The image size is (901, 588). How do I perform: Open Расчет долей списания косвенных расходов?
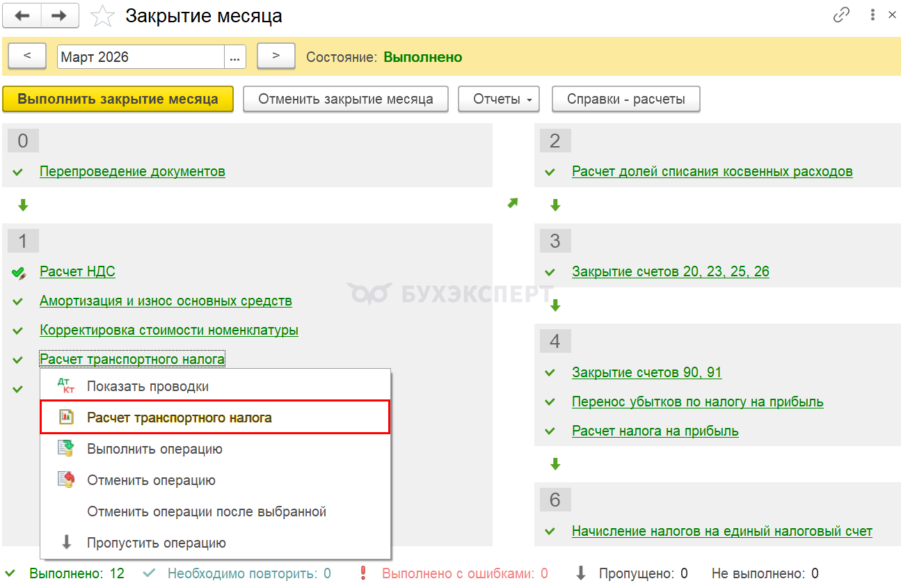coord(712,171)
